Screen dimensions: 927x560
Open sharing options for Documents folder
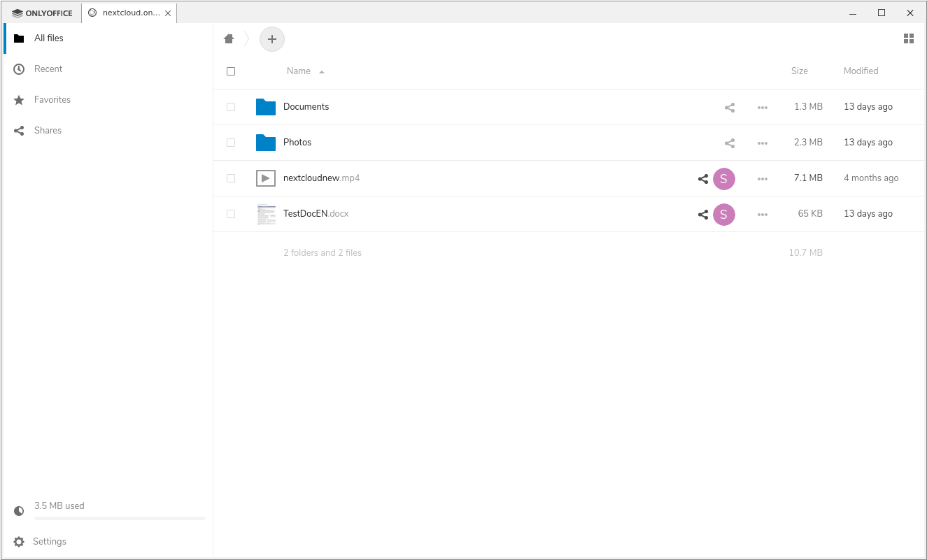[x=729, y=107]
